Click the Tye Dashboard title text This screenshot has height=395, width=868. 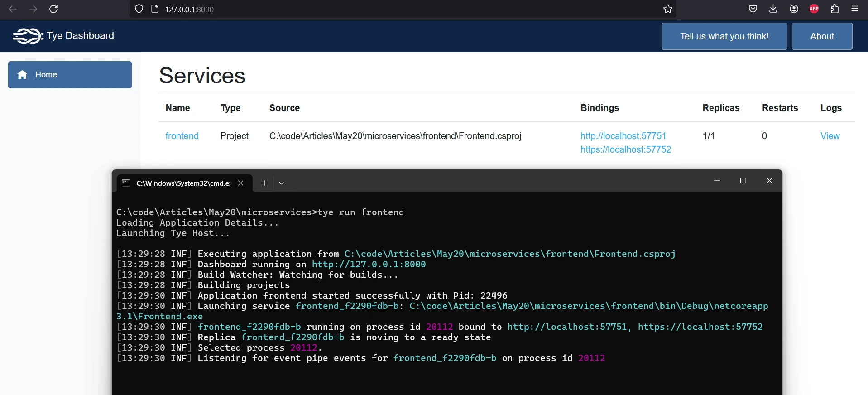[80, 36]
